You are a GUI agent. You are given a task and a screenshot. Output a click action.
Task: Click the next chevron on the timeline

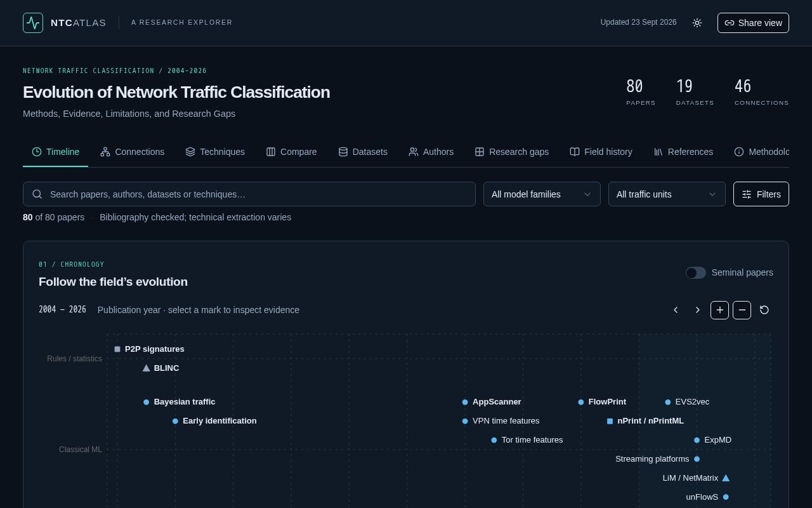coord(698,310)
